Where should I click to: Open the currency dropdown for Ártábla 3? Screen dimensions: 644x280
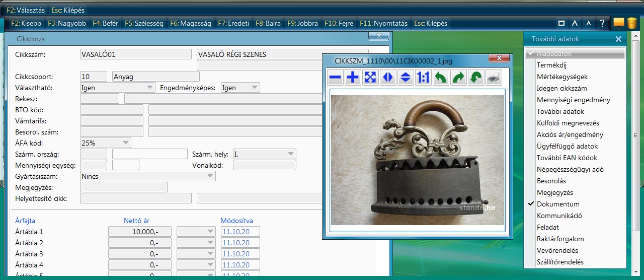196,254
